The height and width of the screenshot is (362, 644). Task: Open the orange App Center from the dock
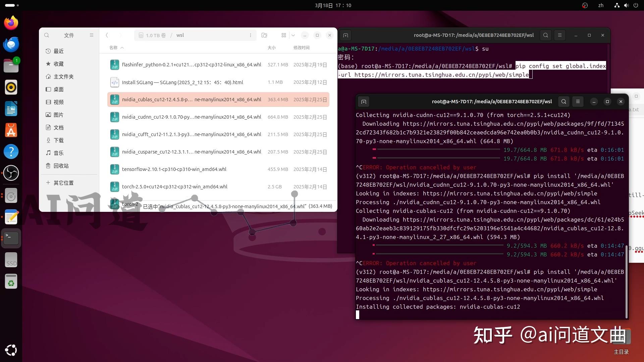pos(11,130)
